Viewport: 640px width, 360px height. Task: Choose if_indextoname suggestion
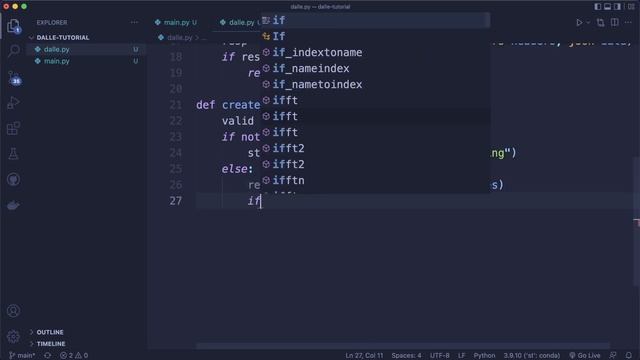[x=376, y=52]
